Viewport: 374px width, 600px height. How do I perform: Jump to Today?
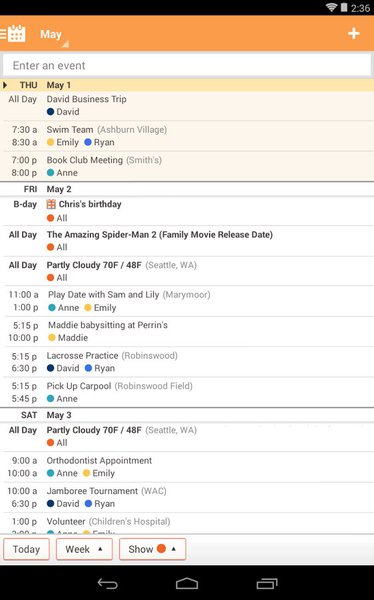click(x=26, y=549)
